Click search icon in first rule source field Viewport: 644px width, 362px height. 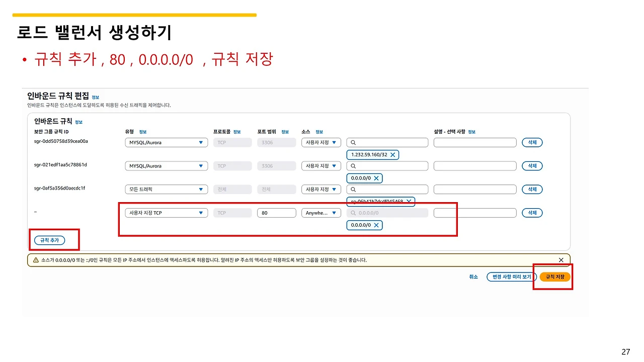pyautogui.click(x=353, y=142)
